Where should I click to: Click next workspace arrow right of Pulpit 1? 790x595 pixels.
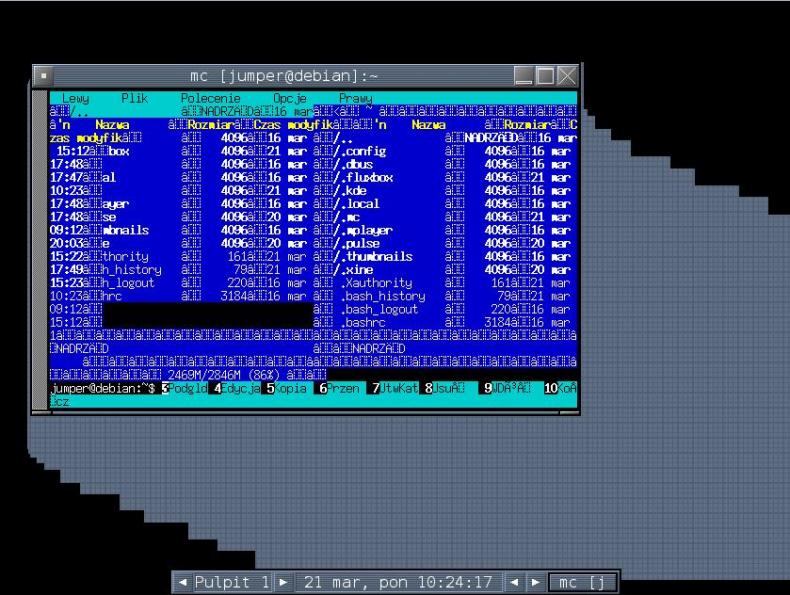pyautogui.click(x=283, y=582)
